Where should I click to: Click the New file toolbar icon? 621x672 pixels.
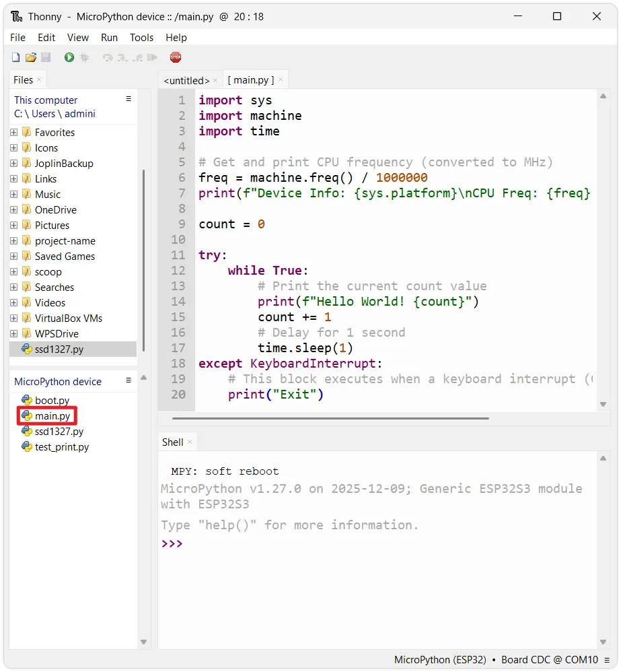pyautogui.click(x=15, y=58)
